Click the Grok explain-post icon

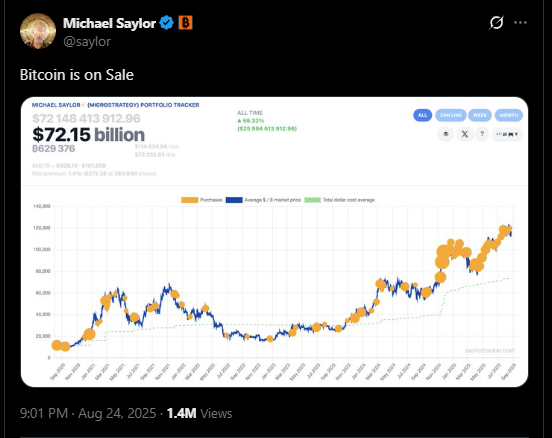(x=496, y=23)
